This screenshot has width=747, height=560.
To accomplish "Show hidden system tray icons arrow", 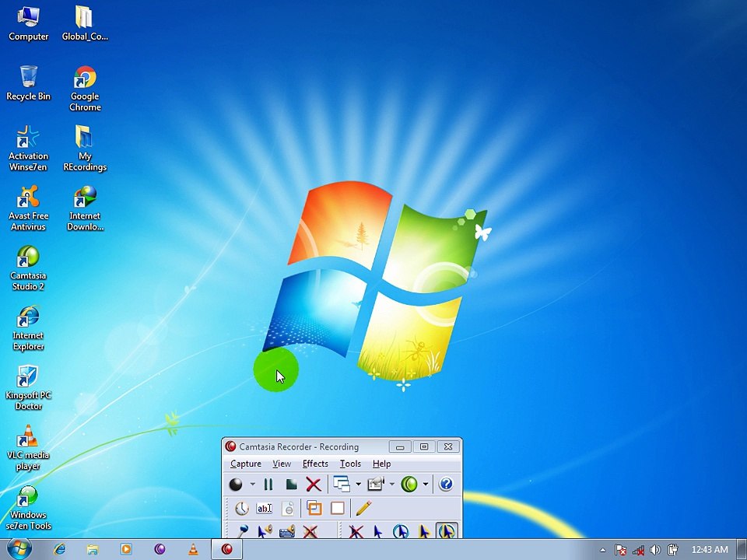I will pyautogui.click(x=602, y=550).
